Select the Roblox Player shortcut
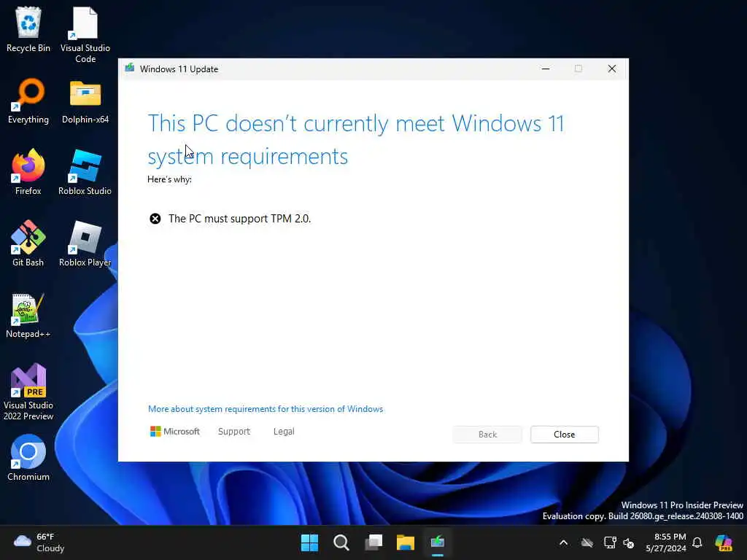This screenshot has height=560, width=747. point(85,244)
